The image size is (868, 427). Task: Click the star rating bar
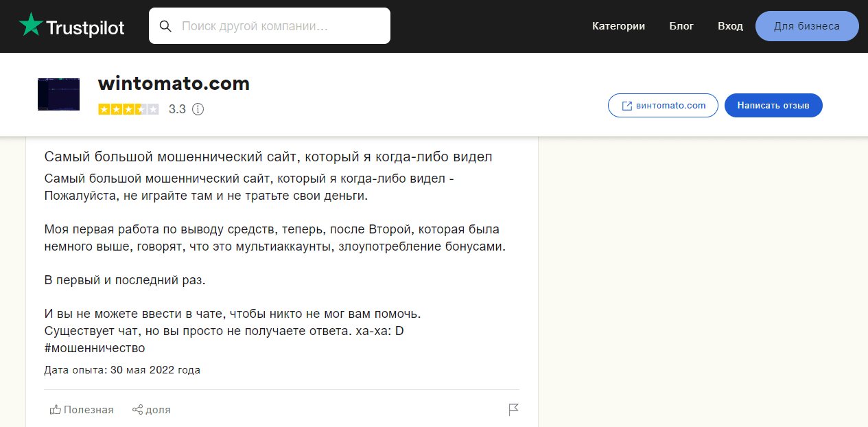point(128,109)
